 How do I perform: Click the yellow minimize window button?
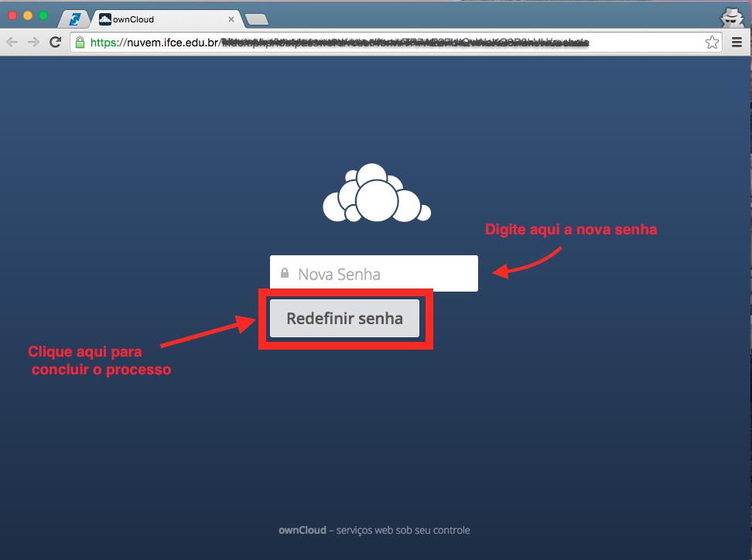[x=28, y=15]
